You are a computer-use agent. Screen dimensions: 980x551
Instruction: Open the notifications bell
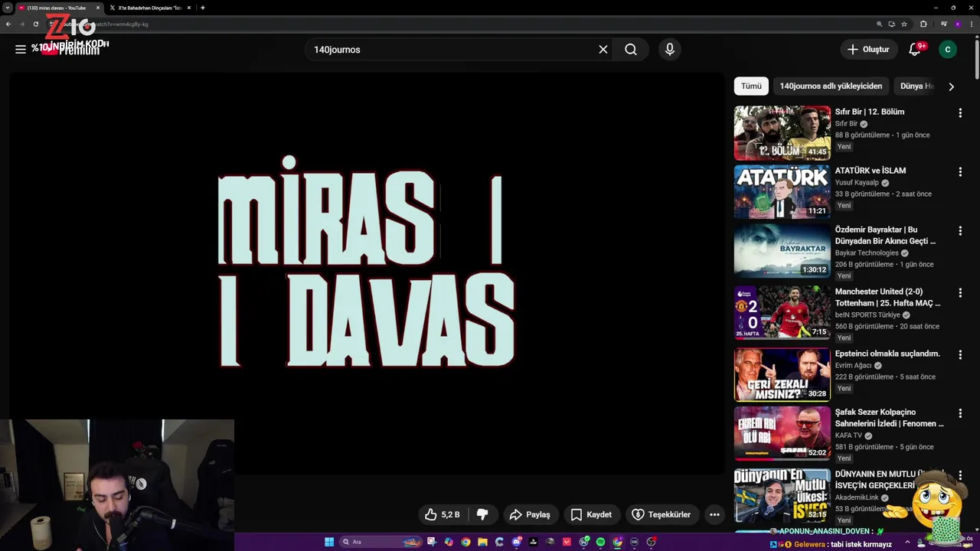click(915, 49)
